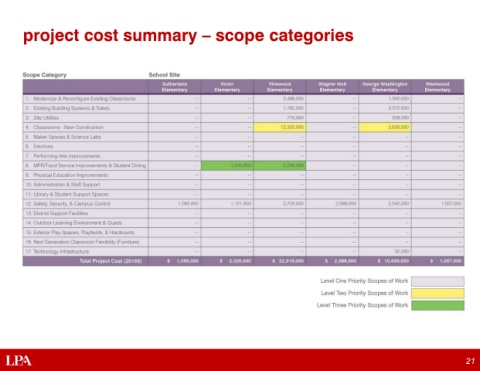Select the George Washington Elementary column header
Viewport: 480px width, 371px height.
[x=385, y=87]
